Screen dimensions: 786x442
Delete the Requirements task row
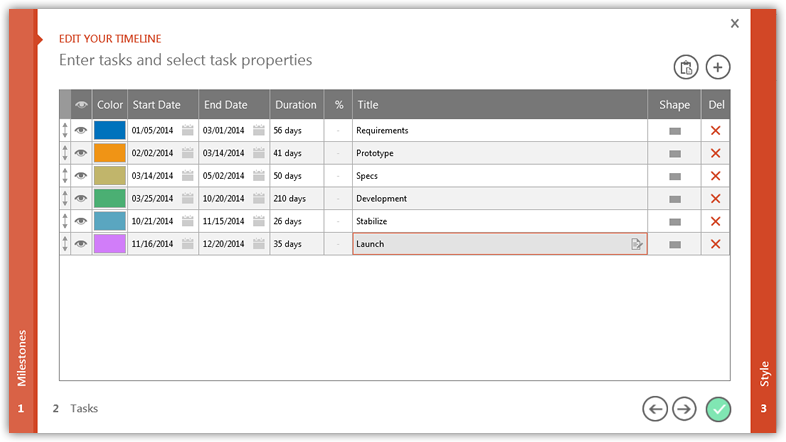715,130
